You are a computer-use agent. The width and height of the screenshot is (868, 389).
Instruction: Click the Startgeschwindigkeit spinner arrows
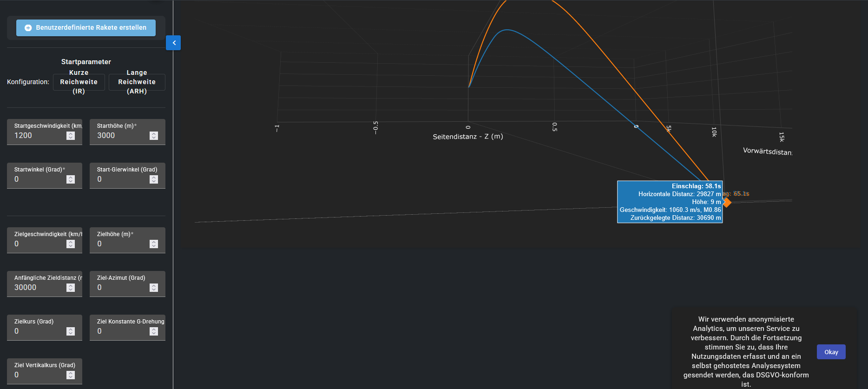[71, 136]
